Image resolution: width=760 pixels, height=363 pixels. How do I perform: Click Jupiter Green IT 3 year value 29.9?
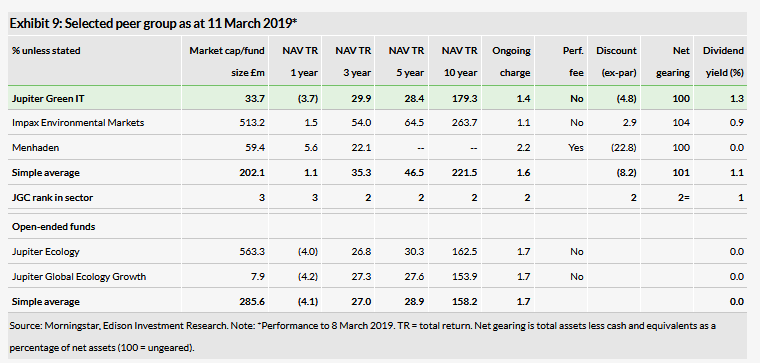[361, 98]
